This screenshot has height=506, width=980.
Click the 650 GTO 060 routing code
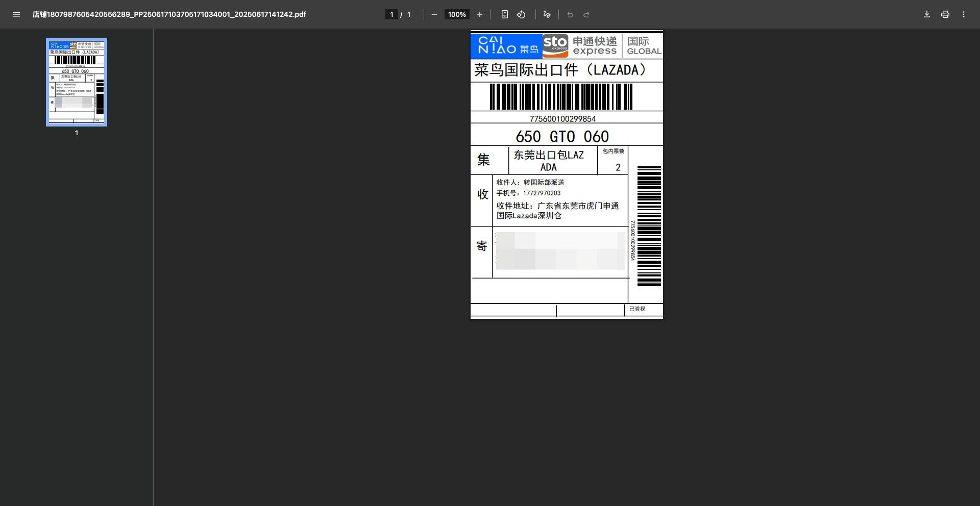tap(562, 136)
